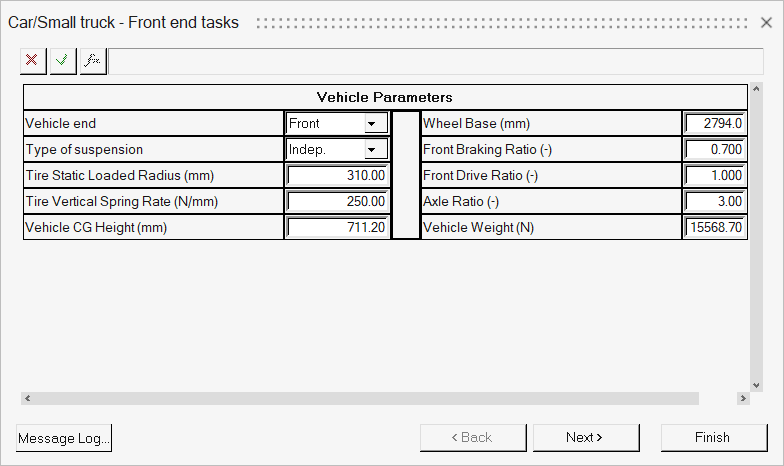
Task: Click the Front Drive Ratio field
Action: 714,176
